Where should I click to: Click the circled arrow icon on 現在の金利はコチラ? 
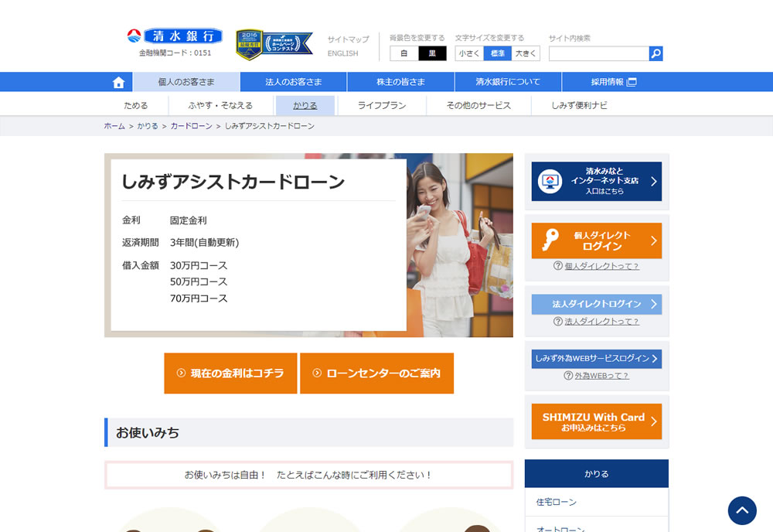(181, 373)
